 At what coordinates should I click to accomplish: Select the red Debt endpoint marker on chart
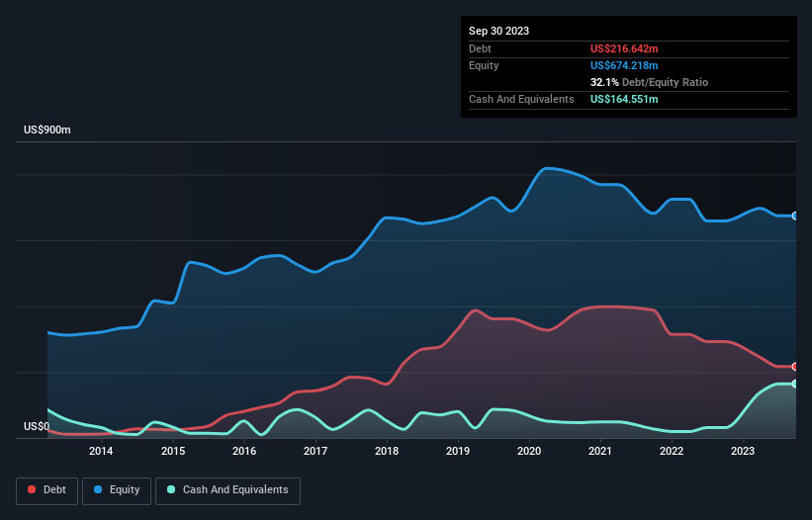795,367
